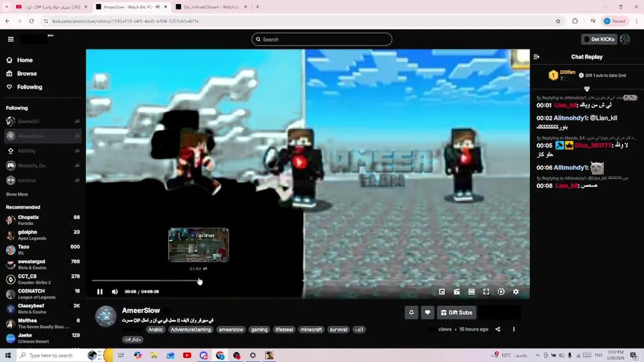Go back in browser
Viewport: 644px width, 362px height.
pyautogui.click(x=7, y=21)
